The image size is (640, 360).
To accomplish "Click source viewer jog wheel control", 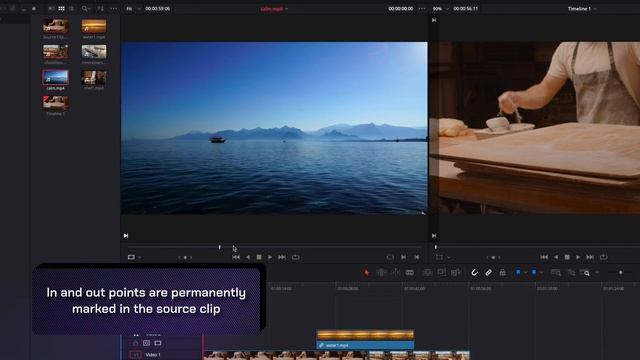I will coord(185,258).
